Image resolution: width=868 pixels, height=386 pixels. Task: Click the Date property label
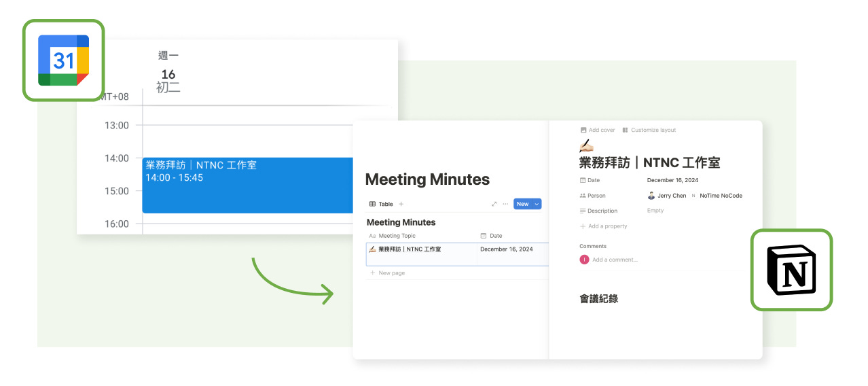click(590, 180)
